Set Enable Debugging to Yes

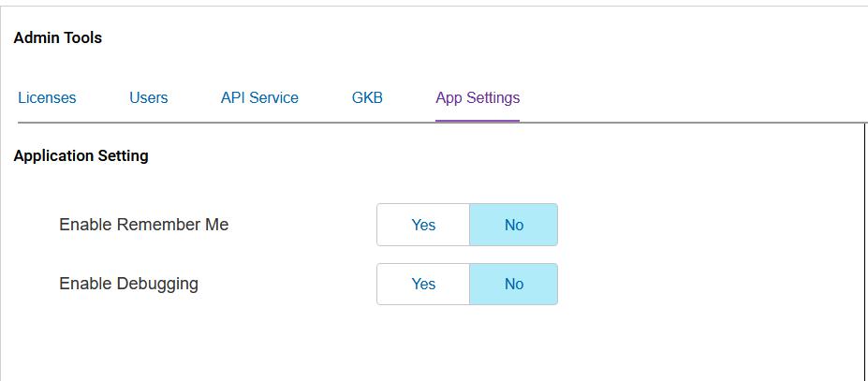pyautogui.click(x=423, y=284)
